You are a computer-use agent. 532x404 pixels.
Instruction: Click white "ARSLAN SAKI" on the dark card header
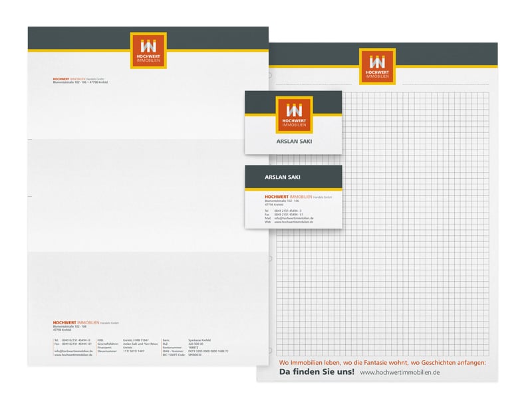pos(282,177)
